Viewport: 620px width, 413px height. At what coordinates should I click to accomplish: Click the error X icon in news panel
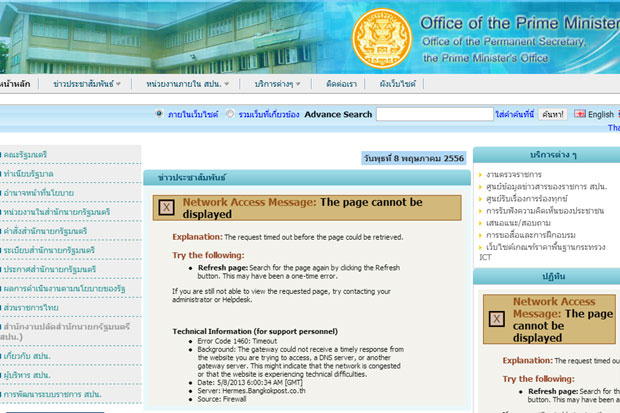(165, 209)
